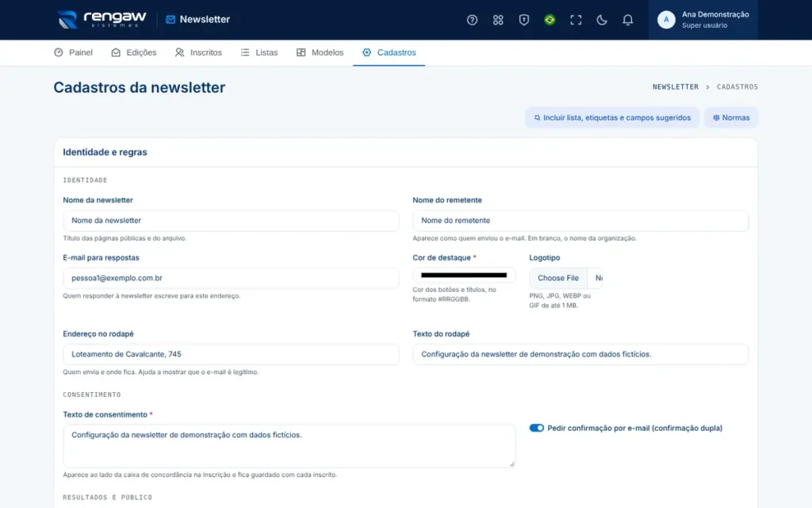This screenshot has height=508, width=812.
Task: Open the Normas button
Action: click(x=730, y=117)
